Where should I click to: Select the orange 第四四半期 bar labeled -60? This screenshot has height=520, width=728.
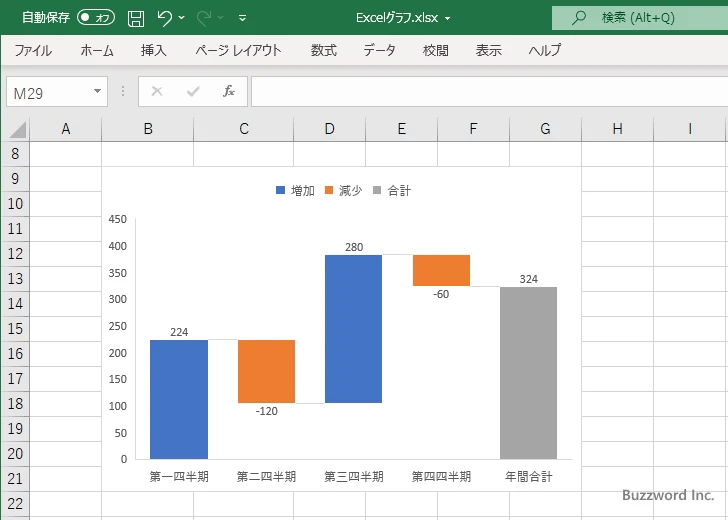point(442,270)
